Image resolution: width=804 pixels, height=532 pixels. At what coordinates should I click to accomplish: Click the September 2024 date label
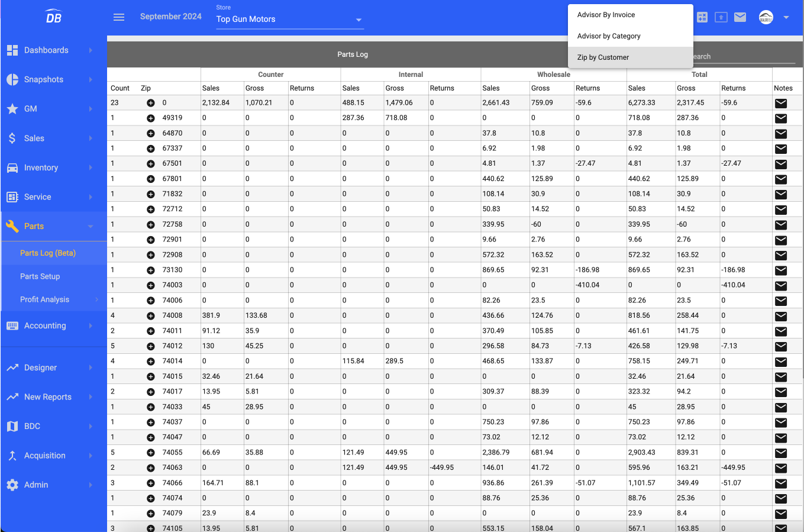[x=171, y=17]
